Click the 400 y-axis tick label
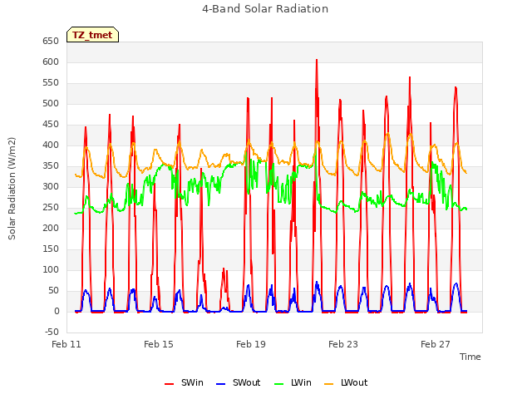This screenshot has height=399, width=532. (51, 145)
